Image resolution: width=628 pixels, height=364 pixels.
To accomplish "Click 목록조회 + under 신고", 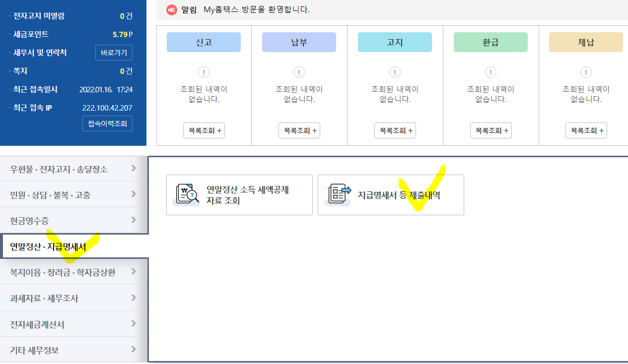I will (x=204, y=130).
